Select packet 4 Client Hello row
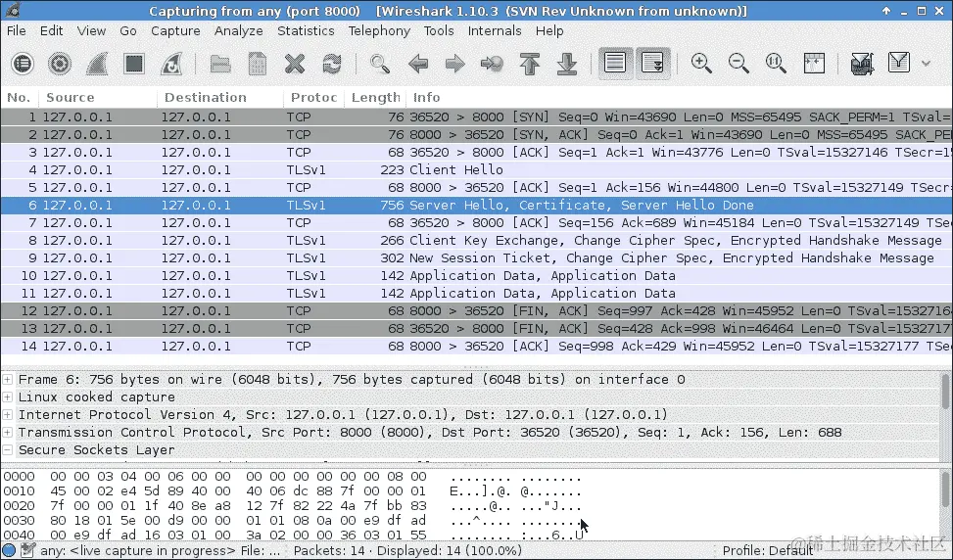This screenshot has width=953, height=560. [x=476, y=170]
